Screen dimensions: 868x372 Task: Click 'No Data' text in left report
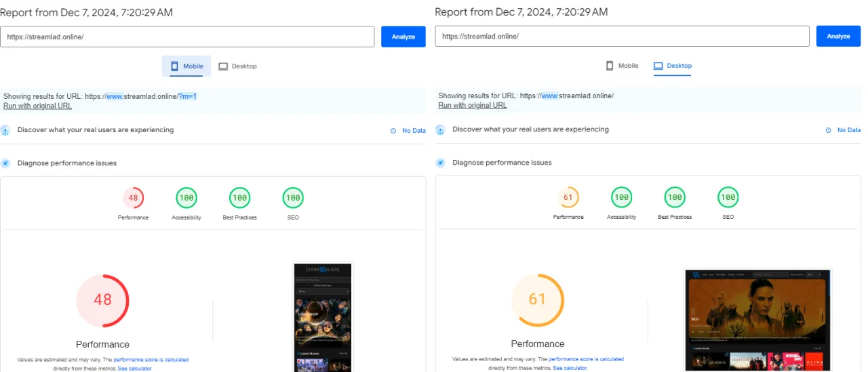414,131
